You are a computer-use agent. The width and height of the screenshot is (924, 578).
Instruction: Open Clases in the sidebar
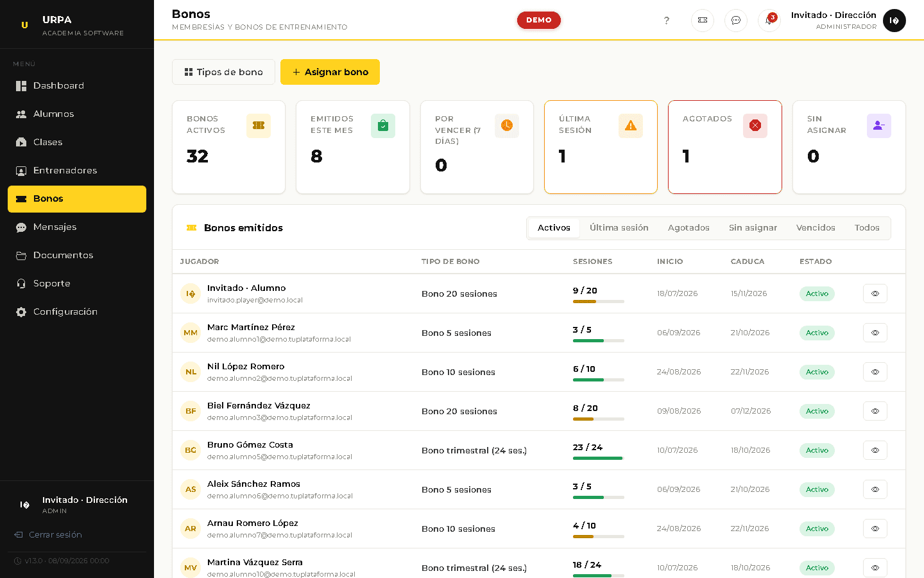77,142
